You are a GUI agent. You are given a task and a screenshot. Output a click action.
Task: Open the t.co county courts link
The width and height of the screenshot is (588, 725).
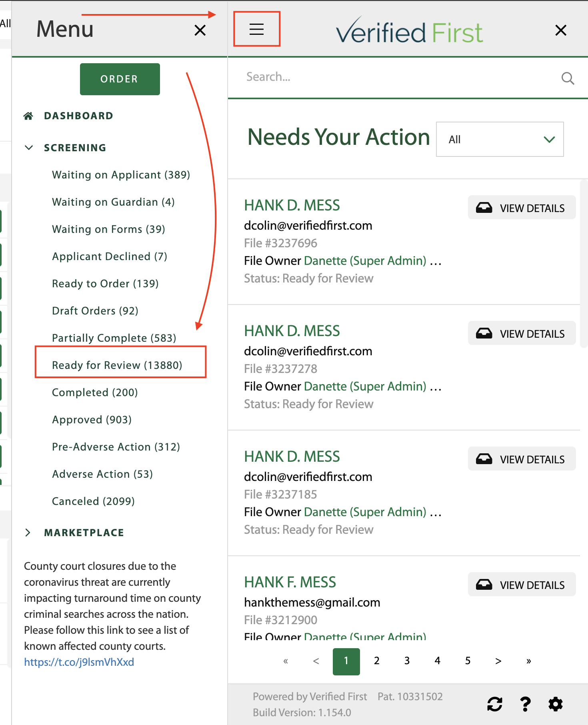[79, 662]
